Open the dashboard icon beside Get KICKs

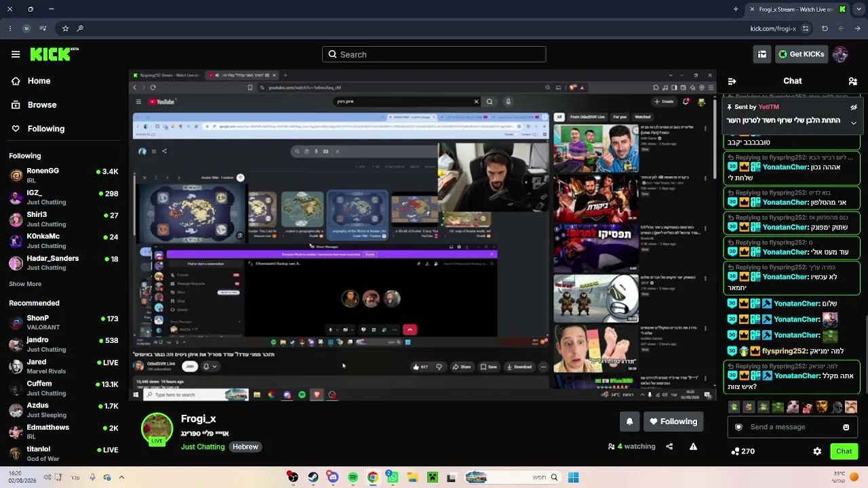(x=762, y=54)
